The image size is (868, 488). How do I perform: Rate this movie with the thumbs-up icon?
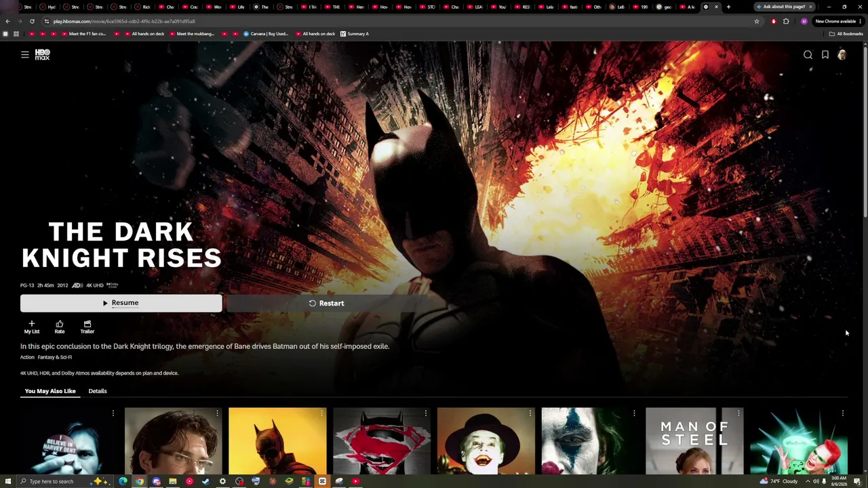60,327
